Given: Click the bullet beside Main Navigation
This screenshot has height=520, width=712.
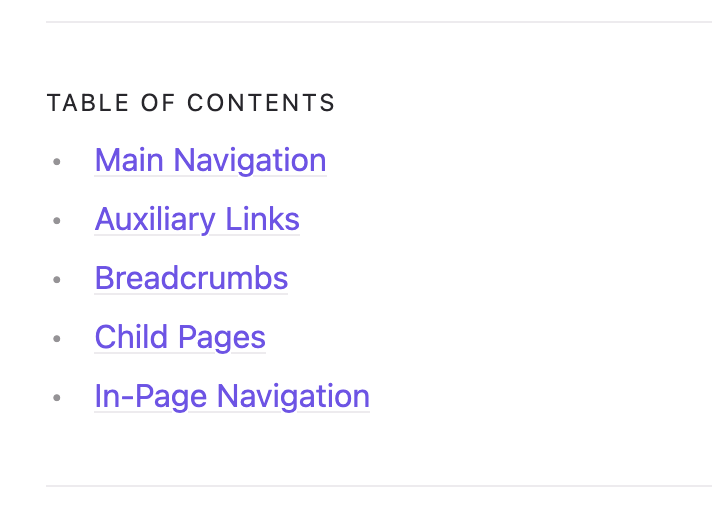Looking at the screenshot, I should pyautogui.click(x=57, y=161).
